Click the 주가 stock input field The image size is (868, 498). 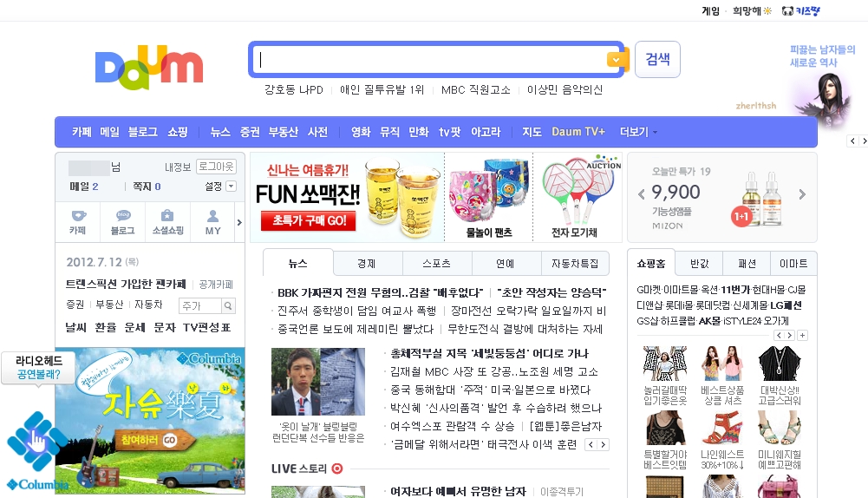(x=200, y=305)
